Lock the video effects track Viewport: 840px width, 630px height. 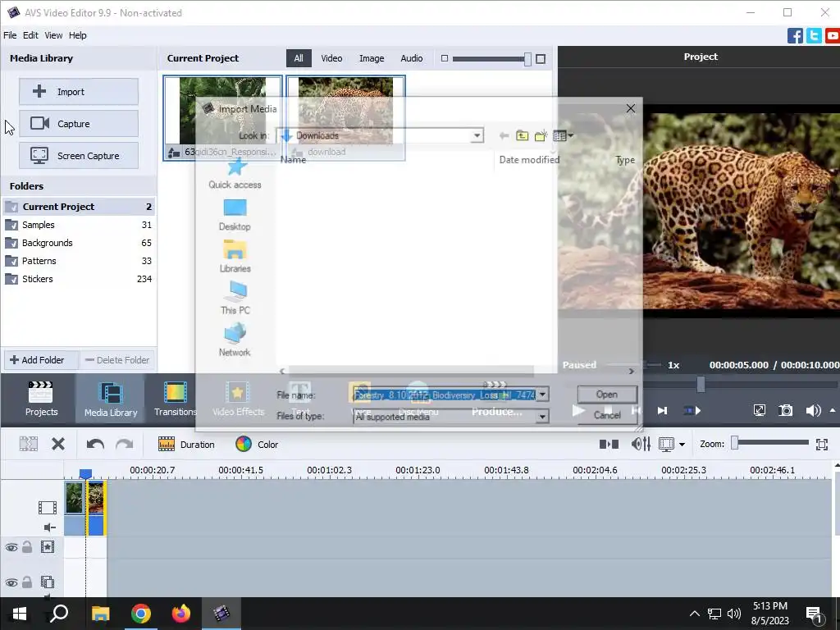[27, 547]
